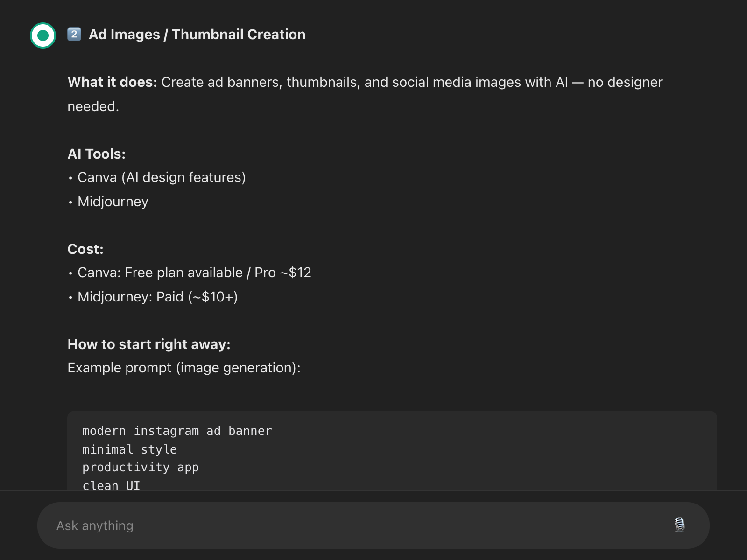Click the green assistant avatar icon

pyautogui.click(x=43, y=35)
